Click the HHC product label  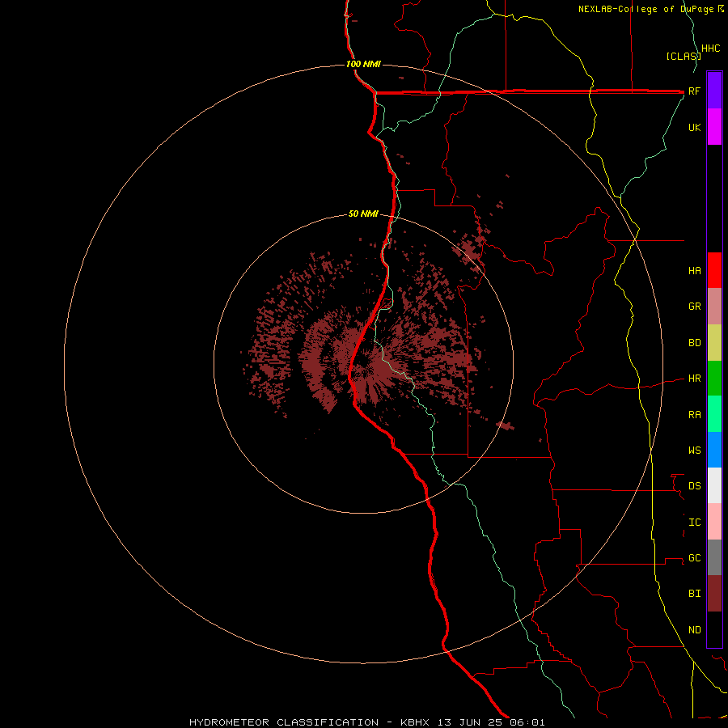711,49
